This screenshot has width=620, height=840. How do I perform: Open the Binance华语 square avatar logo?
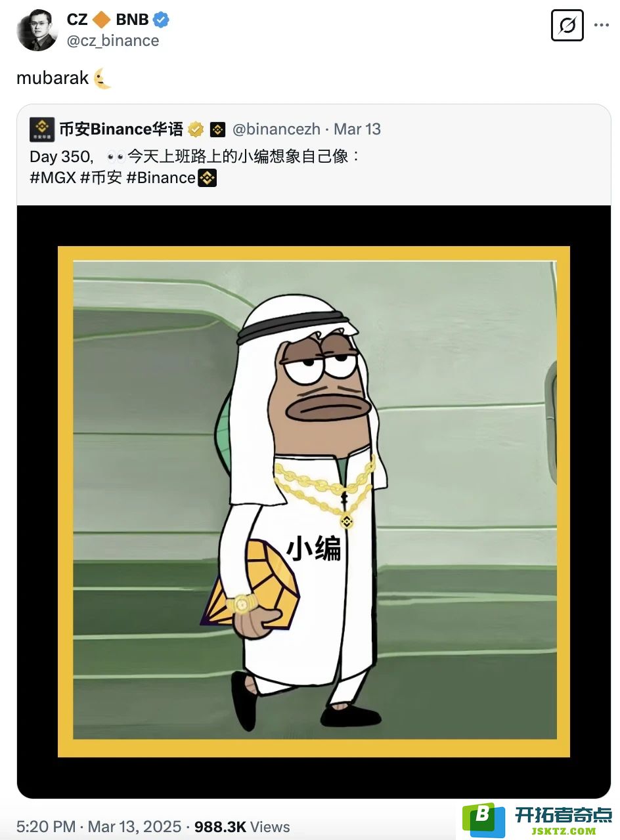click(x=42, y=129)
